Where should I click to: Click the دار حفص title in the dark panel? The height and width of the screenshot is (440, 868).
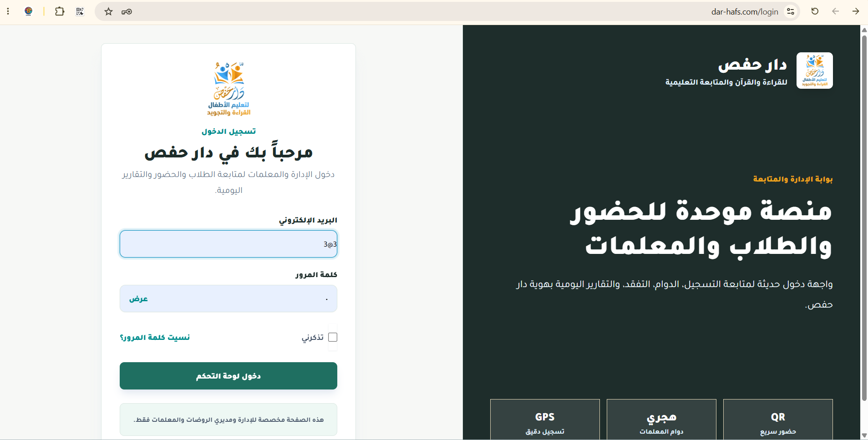[x=752, y=65]
